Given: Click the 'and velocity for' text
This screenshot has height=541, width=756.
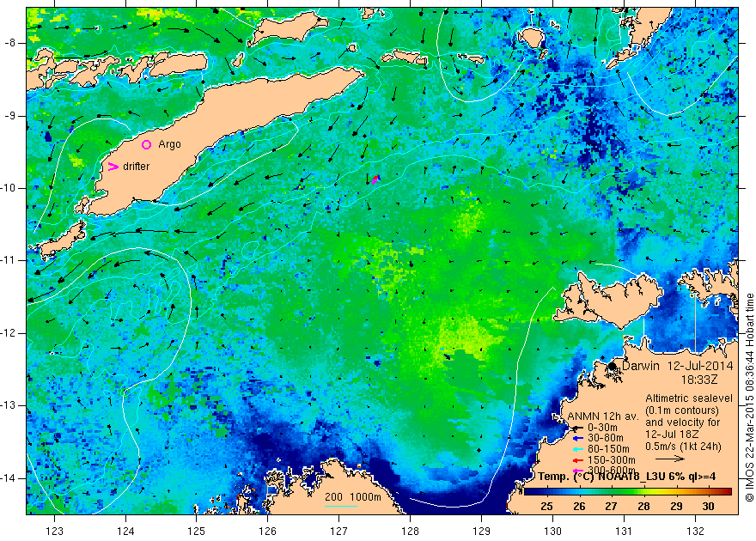Looking at the screenshot, I should [683, 422].
